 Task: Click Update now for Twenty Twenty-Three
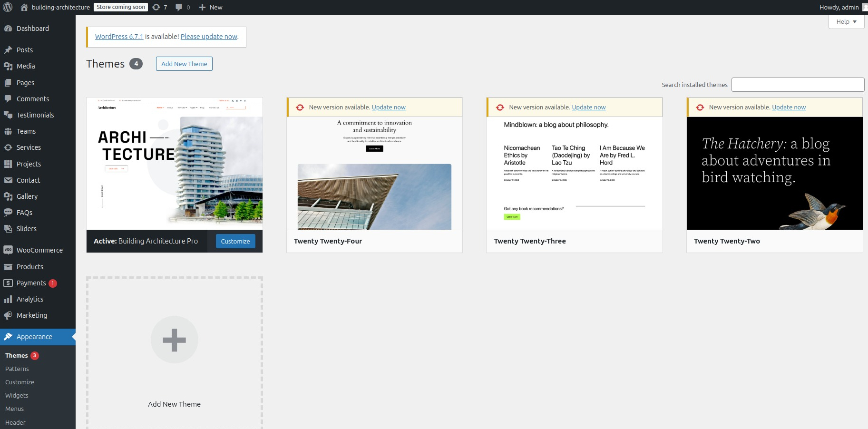(x=589, y=107)
